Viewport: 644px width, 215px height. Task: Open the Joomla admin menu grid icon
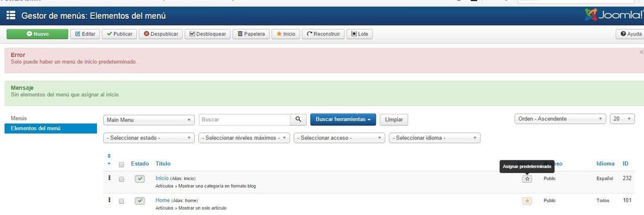(11, 16)
